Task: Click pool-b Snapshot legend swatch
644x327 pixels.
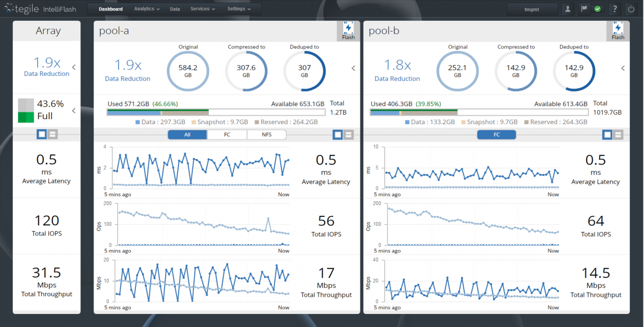Action: tap(463, 122)
